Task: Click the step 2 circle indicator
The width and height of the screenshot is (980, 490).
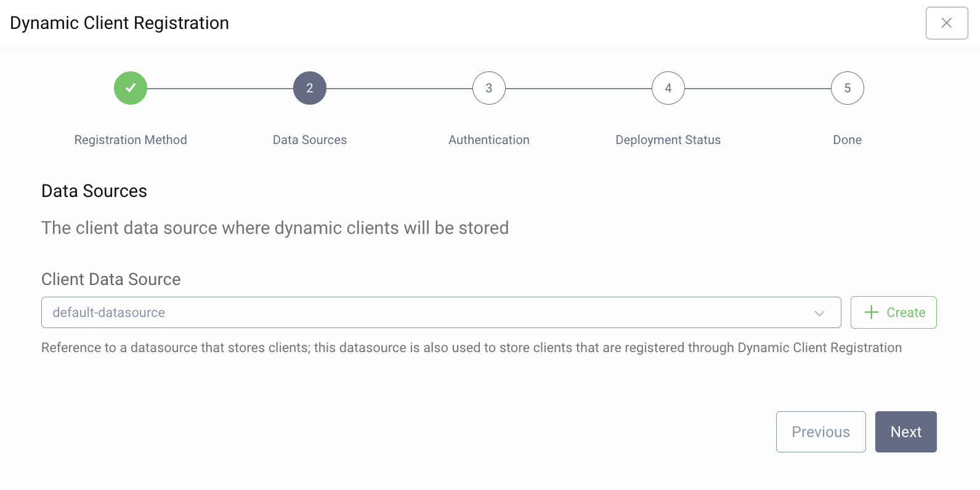Action: 310,88
